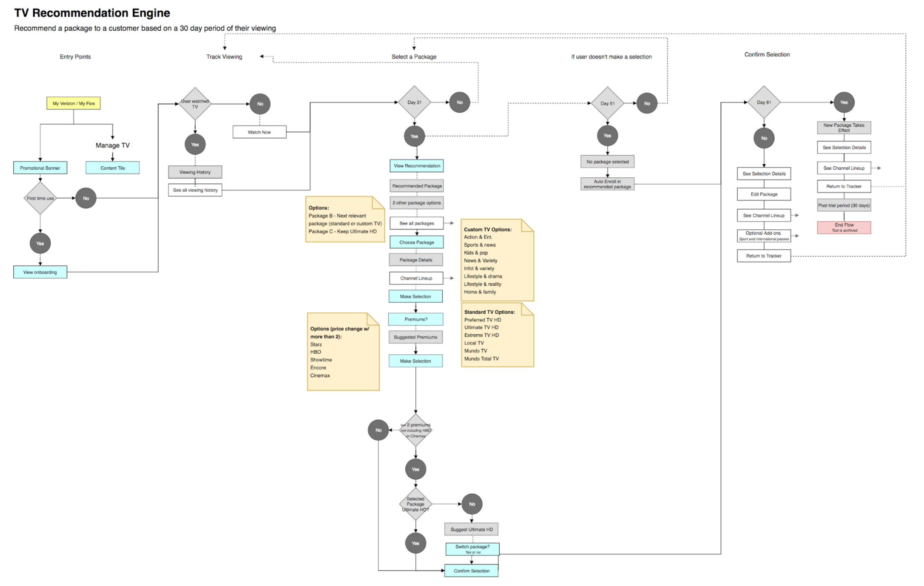Click the First time use diamond
The image size is (924, 586).
(x=40, y=198)
